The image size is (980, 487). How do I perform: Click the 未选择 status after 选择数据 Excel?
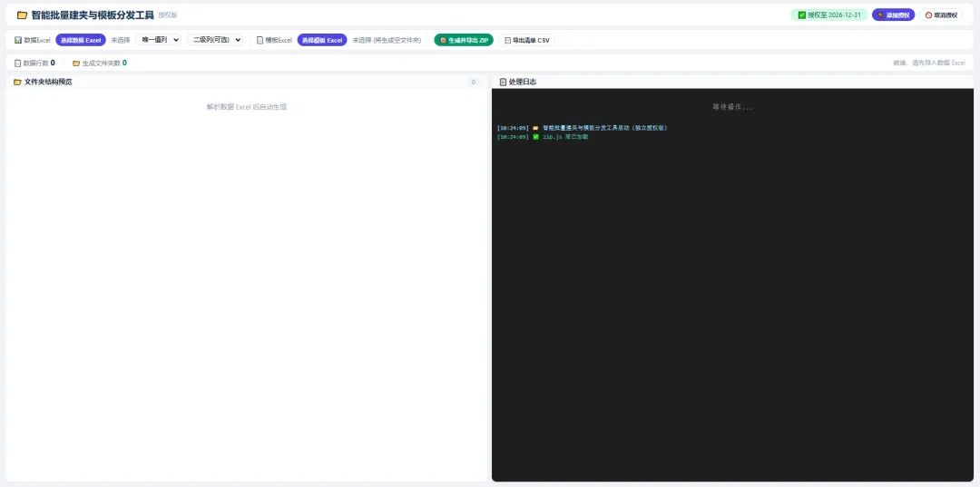point(121,40)
